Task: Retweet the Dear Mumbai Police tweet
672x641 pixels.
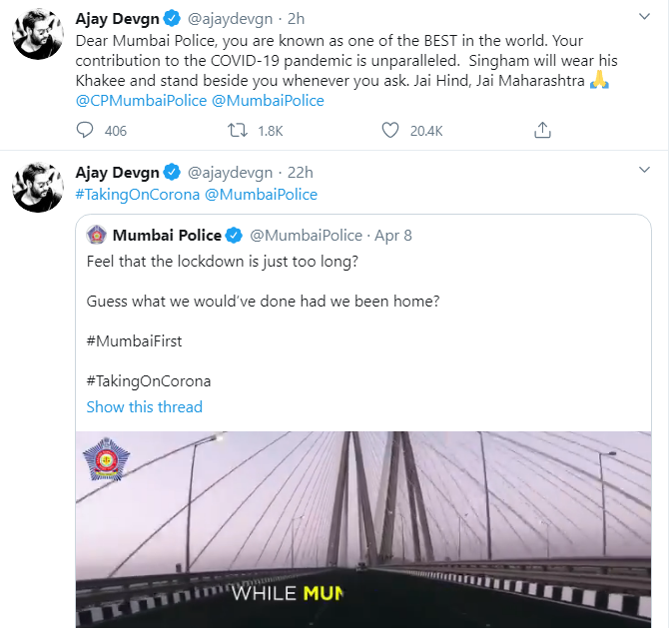Action: tap(239, 130)
